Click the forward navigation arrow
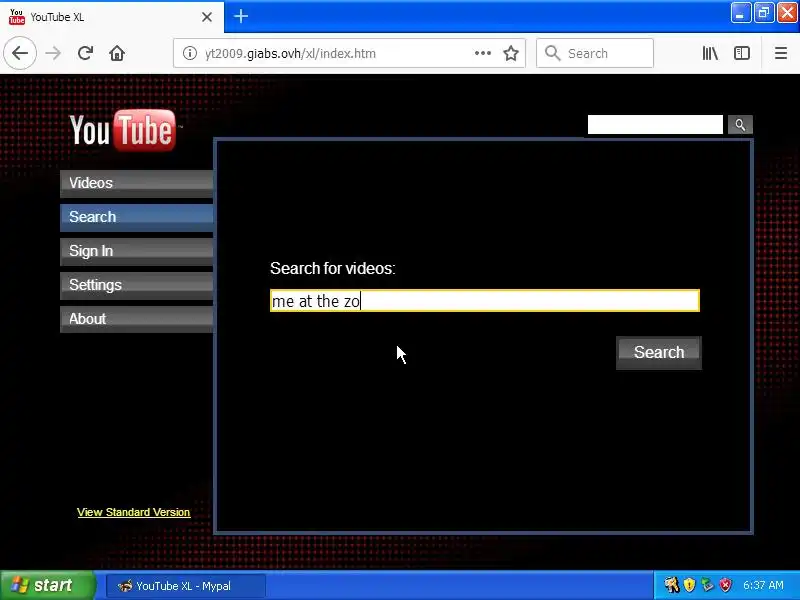 53,53
